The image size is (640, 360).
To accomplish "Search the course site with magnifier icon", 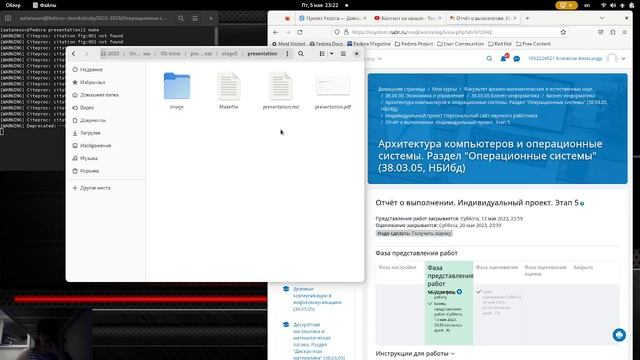I will [x=489, y=59].
